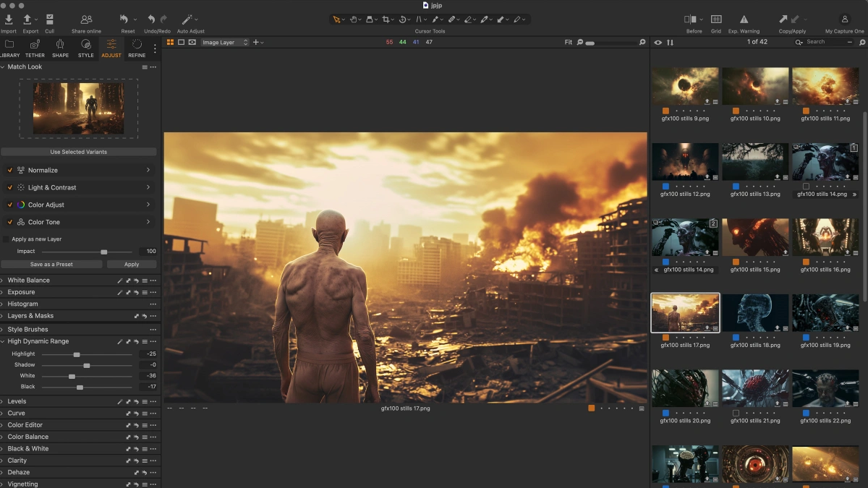This screenshot has width=868, height=488.
Task: Open the Refine tool tab
Action: click(x=137, y=48)
